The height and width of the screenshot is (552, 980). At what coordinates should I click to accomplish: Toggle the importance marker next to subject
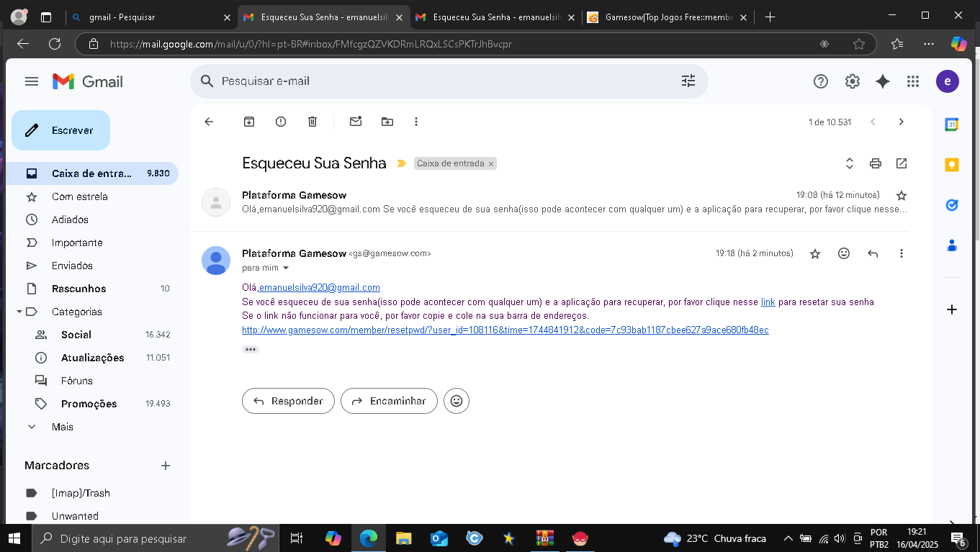402,163
